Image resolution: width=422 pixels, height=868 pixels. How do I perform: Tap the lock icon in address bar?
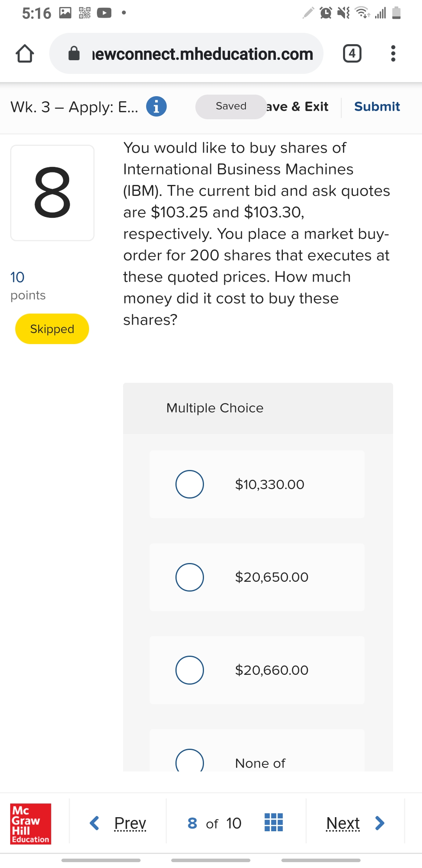[74, 54]
